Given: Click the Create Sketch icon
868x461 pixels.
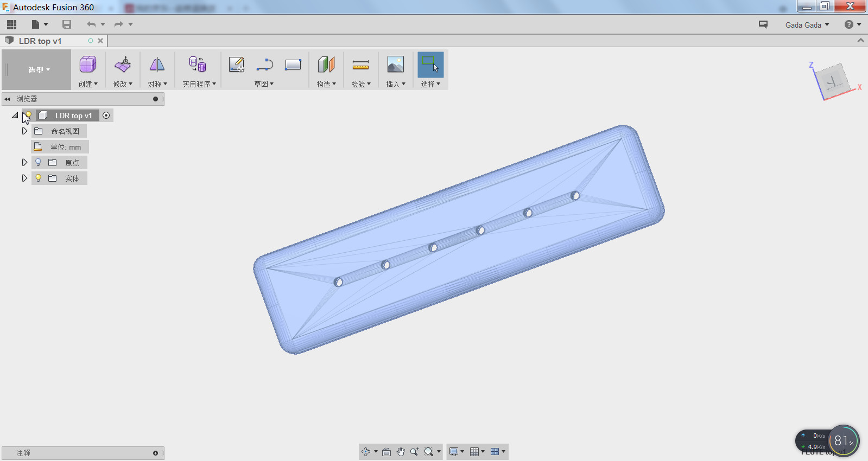Looking at the screenshot, I should 236,65.
